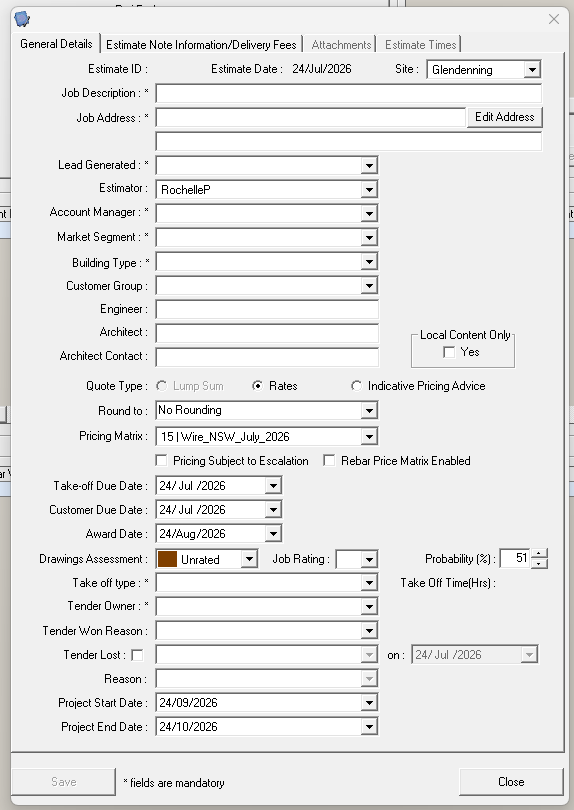
Task: Select Indicative Pricing Advice quote type
Action: (x=356, y=386)
